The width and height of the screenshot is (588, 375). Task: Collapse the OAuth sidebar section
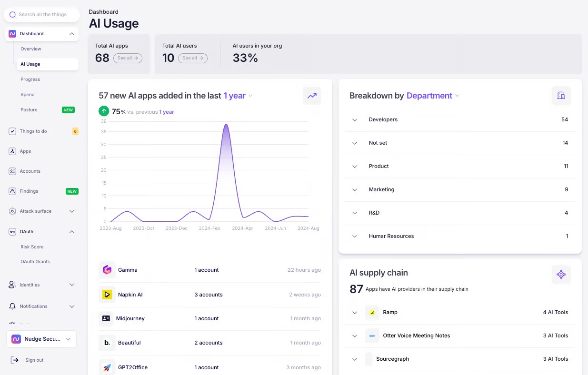coord(72,232)
